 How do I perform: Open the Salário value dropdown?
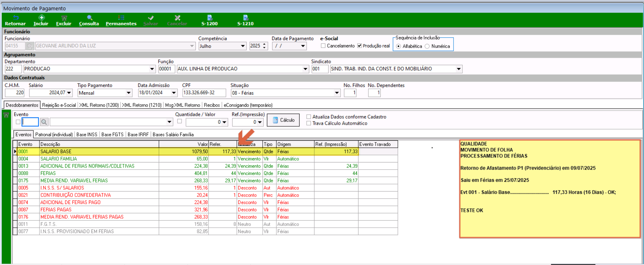click(x=69, y=93)
